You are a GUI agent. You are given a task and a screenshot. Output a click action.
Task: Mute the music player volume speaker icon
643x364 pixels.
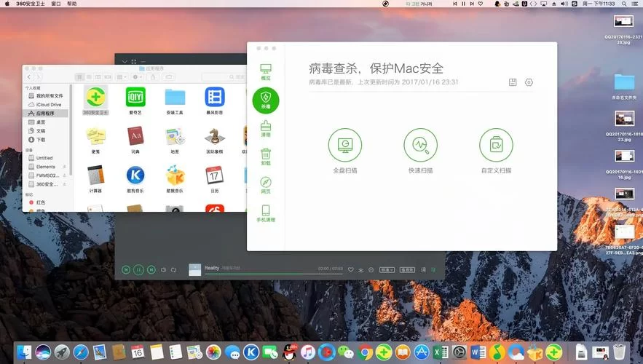[163, 269]
